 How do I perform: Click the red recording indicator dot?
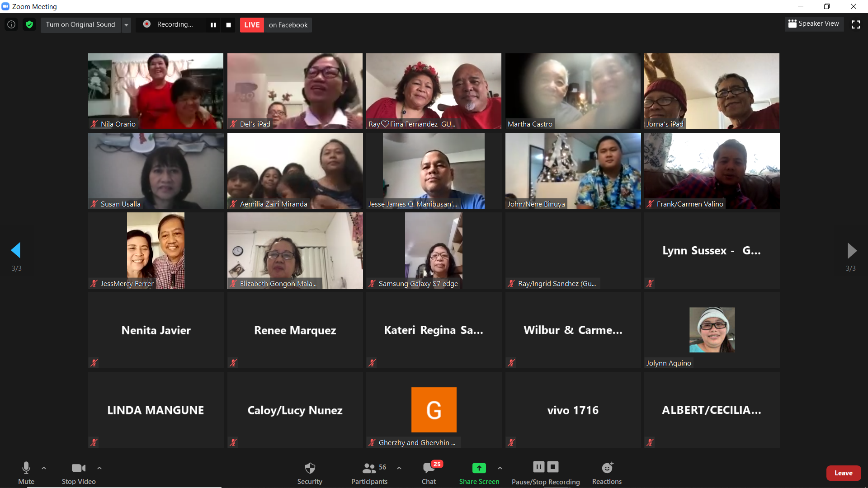[x=147, y=24]
